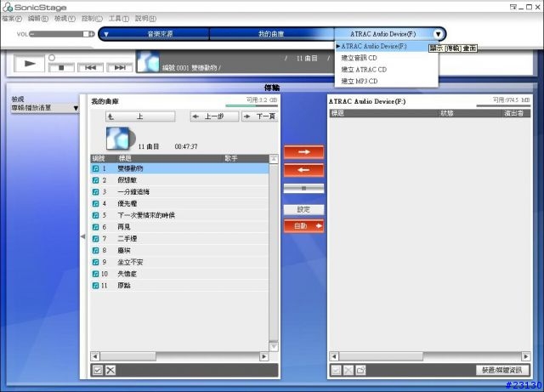This screenshot has height=392, width=544.
Task: Click music note icon of track 9
Action: point(95,262)
